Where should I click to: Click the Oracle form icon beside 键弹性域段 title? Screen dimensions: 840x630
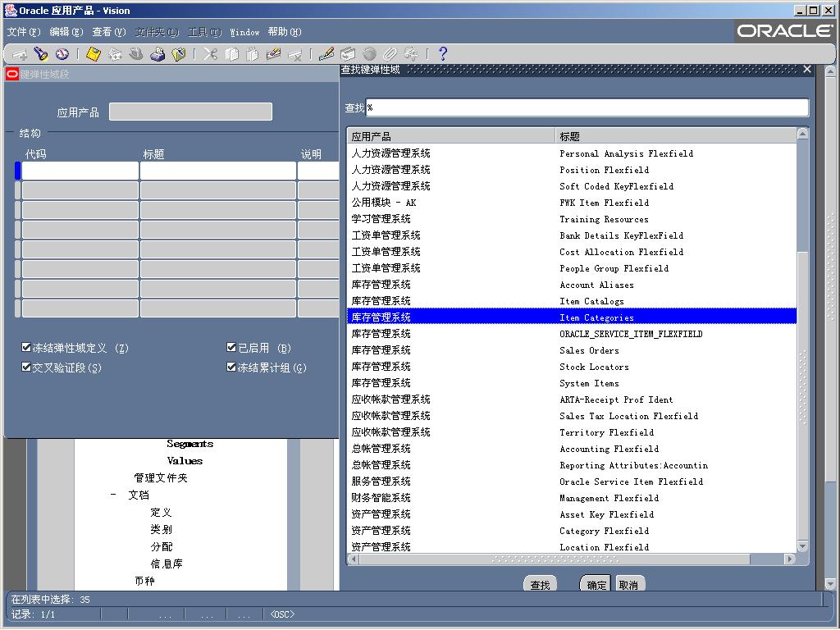pos(12,74)
